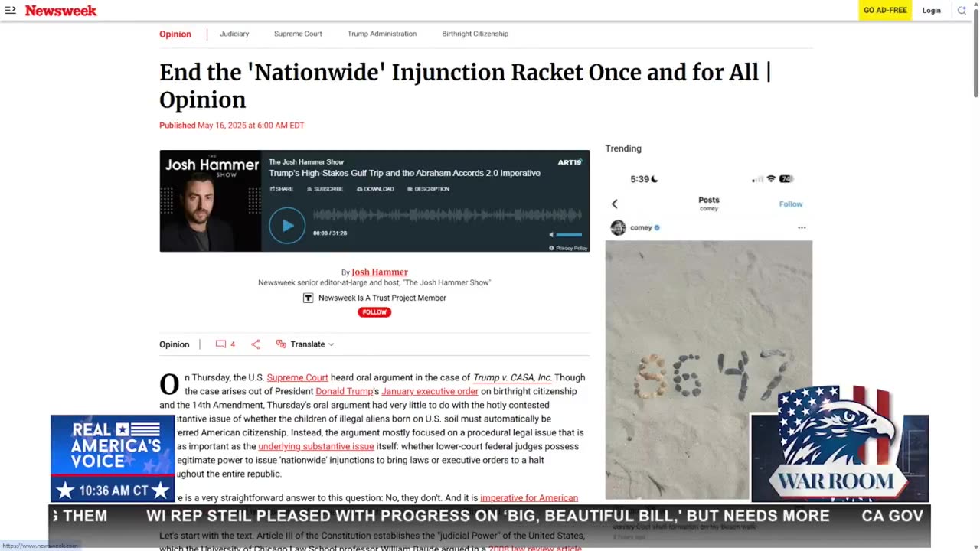980x551 pixels.
Task: Click the Josh Hammer Show podcast artwork
Action: tap(211, 201)
